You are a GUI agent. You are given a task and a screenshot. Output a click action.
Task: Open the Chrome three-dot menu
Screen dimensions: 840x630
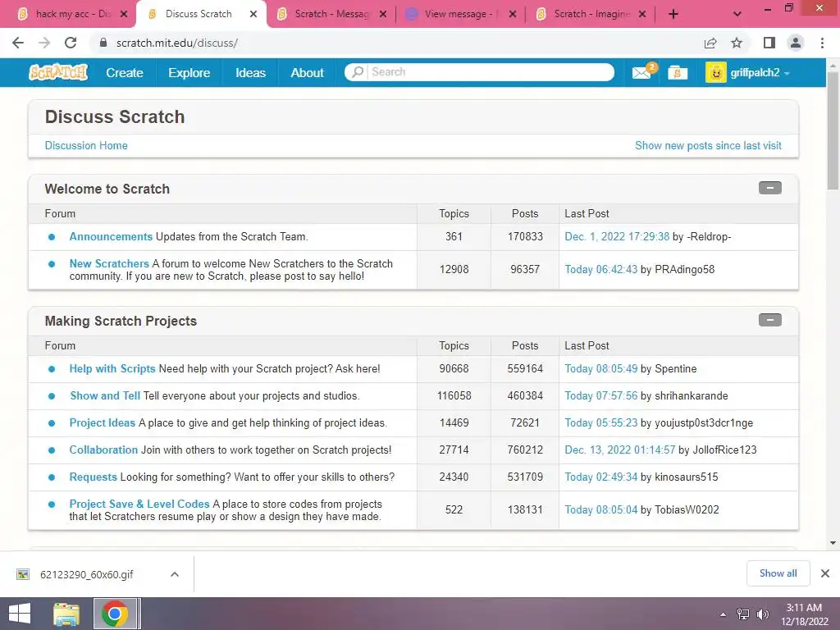click(822, 43)
